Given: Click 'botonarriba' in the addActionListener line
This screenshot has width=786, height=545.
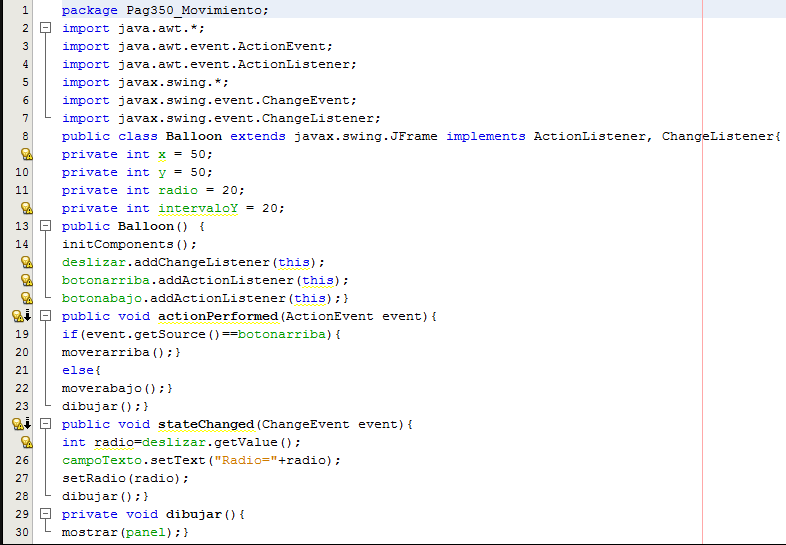Looking at the screenshot, I should (x=106, y=281).
